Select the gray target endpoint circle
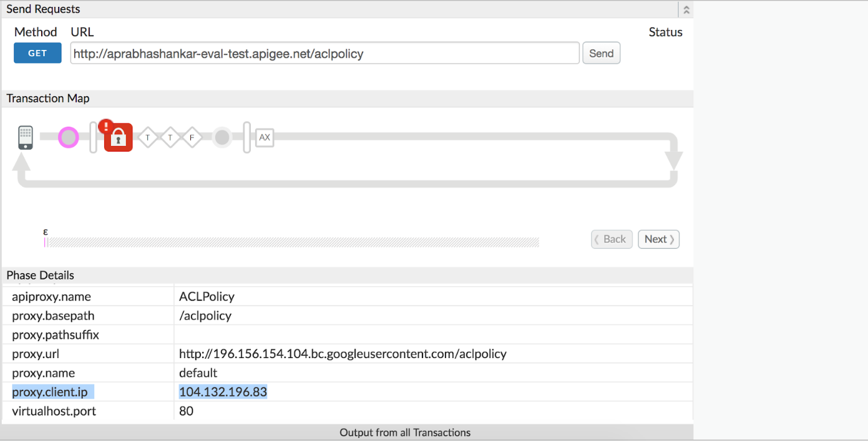Screen dimensions: 868x441 [222, 137]
